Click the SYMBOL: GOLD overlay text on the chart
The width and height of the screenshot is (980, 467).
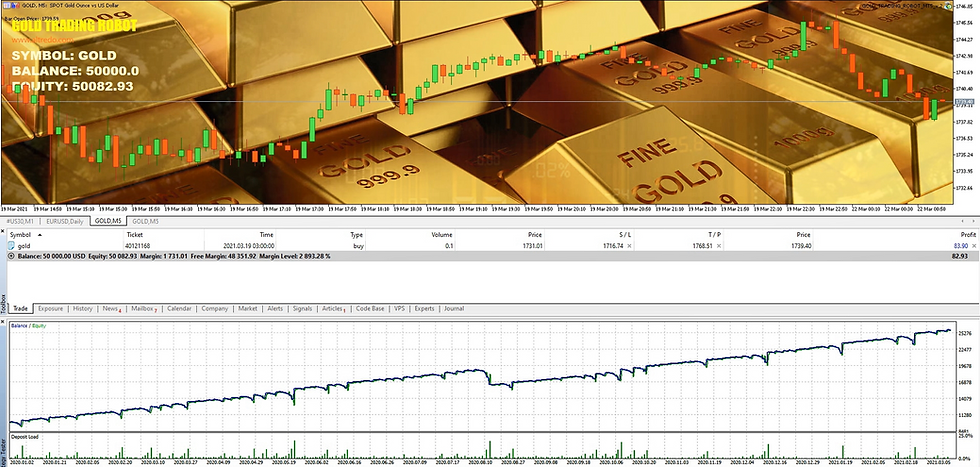pos(64,56)
